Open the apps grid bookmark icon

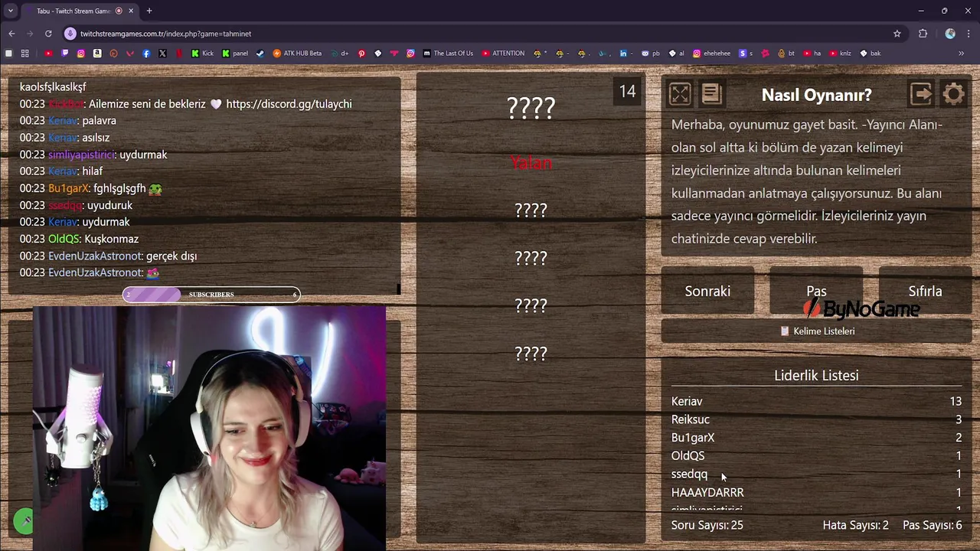24,54
